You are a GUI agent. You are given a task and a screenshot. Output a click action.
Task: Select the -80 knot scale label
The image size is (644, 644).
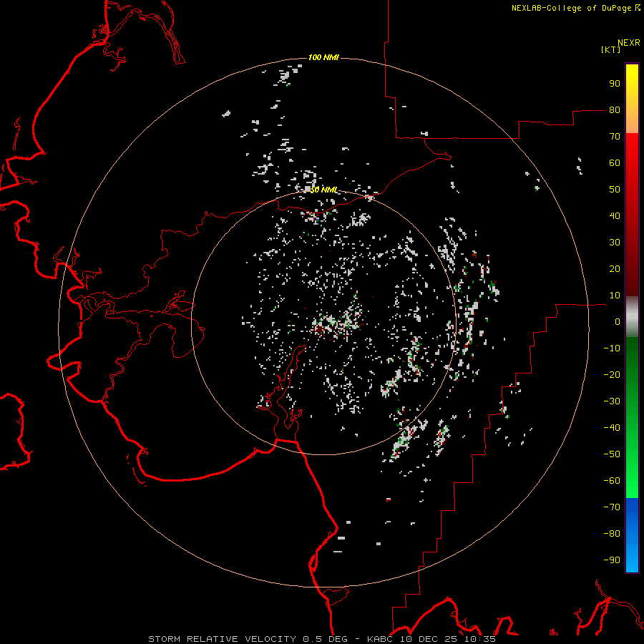click(x=612, y=534)
